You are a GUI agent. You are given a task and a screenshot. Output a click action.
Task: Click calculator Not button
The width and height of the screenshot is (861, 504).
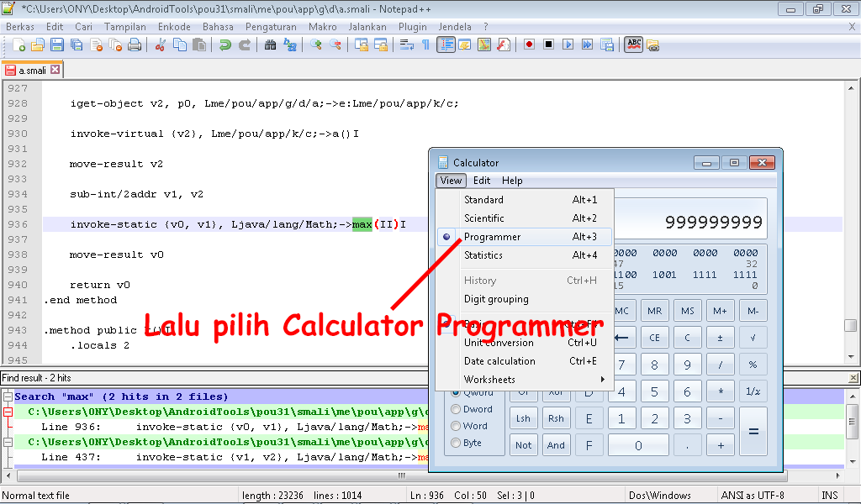coord(523,444)
